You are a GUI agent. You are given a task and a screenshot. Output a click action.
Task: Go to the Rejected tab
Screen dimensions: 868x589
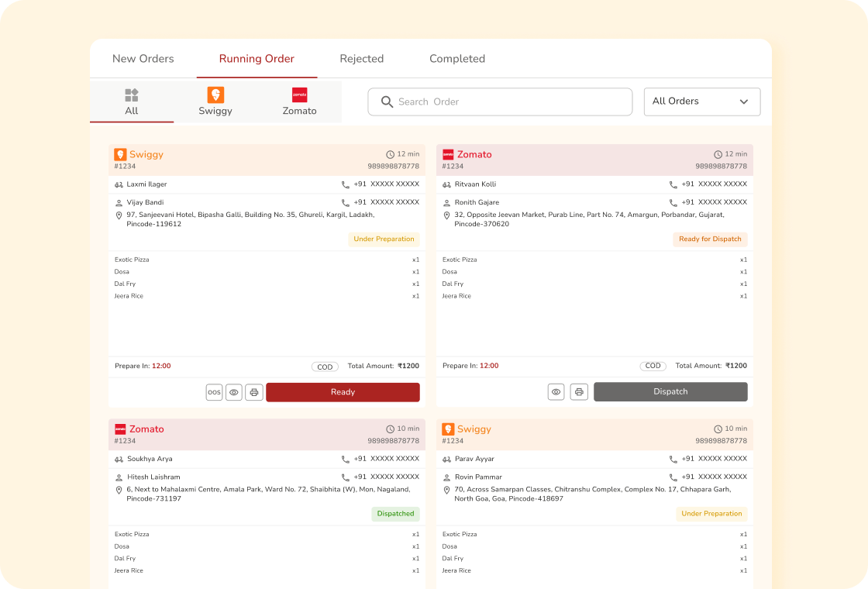pos(362,59)
